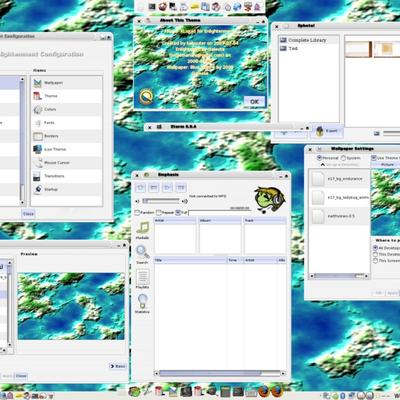This screenshot has height=400, width=400.
Task: Click OK in About This Theme dialog
Action: click(x=254, y=101)
